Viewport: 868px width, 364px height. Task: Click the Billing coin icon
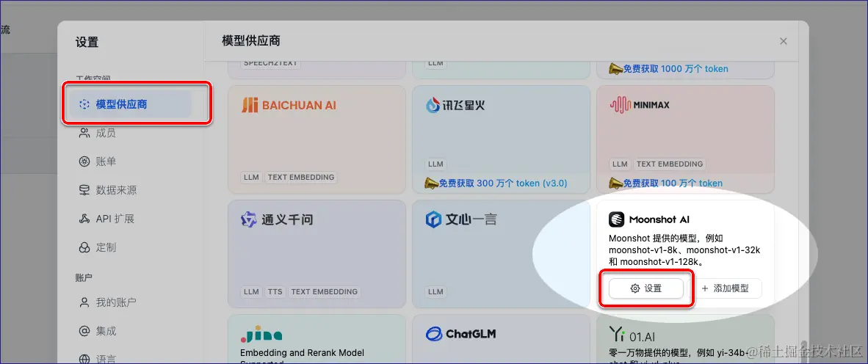(x=84, y=161)
